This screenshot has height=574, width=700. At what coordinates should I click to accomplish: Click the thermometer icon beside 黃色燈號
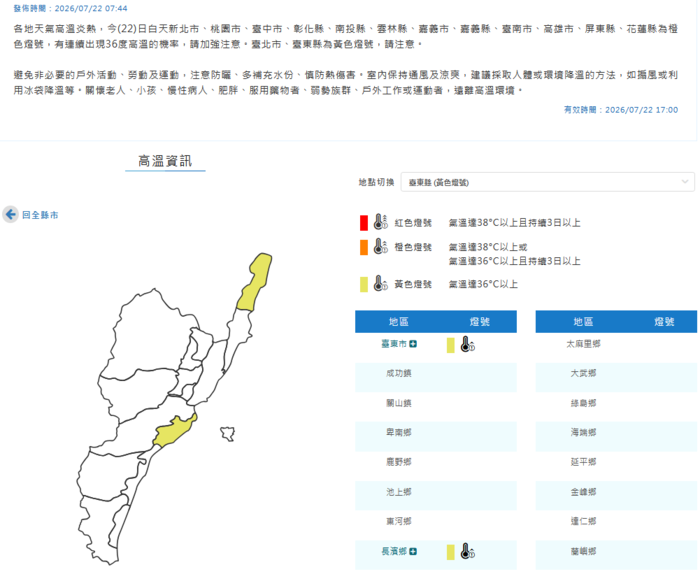click(380, 283)
